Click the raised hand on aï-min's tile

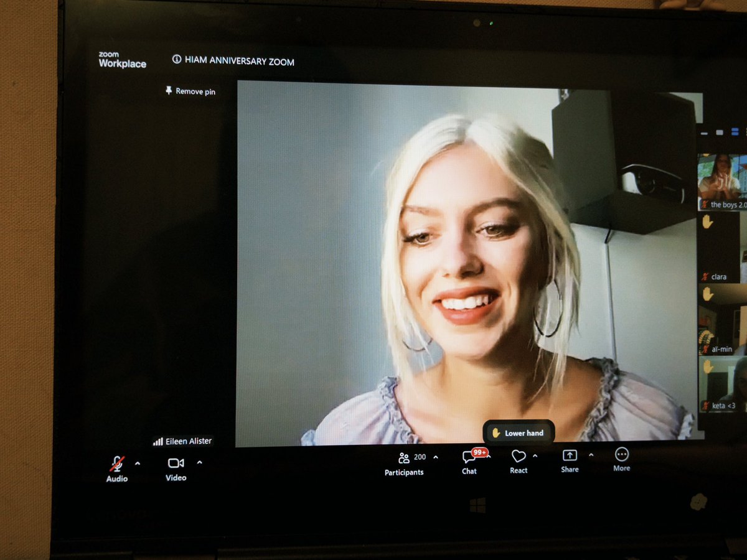click(707, 294)
